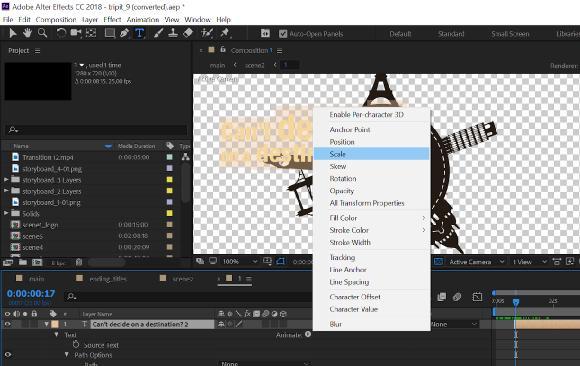Screen dimensions: 580x366
Task: Click the Interpret Footage icon in Project panel
Action: 7,262
